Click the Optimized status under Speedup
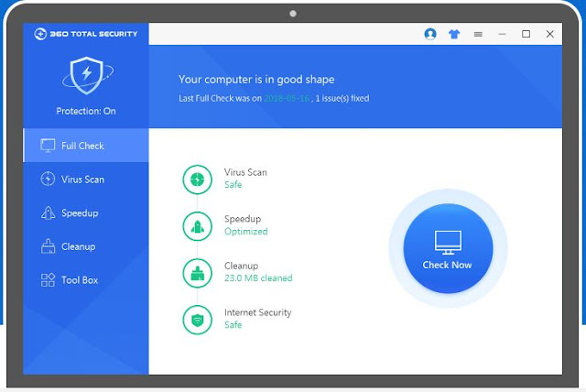This screenshot has width=586, height=392. 246,232
